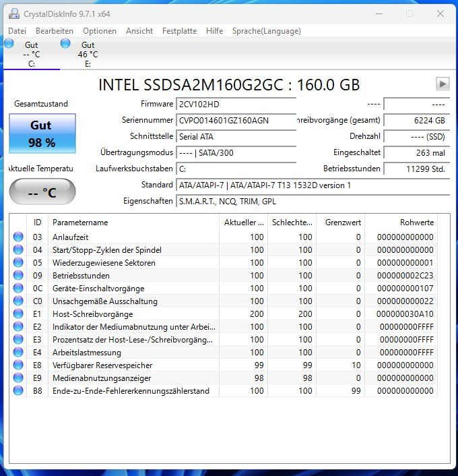Viewport: 458px width, 476px height.
Task: Open the Sprache(Language) menu
Action: 267,31
